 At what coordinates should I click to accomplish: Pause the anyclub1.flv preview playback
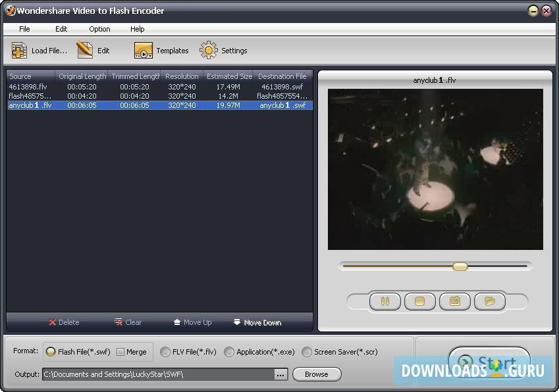385,301
